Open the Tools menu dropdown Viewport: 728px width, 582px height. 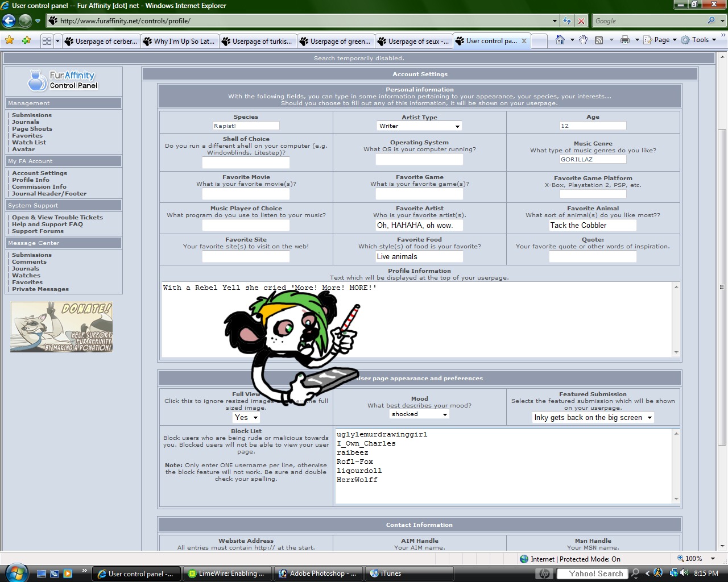pos(700,40)
